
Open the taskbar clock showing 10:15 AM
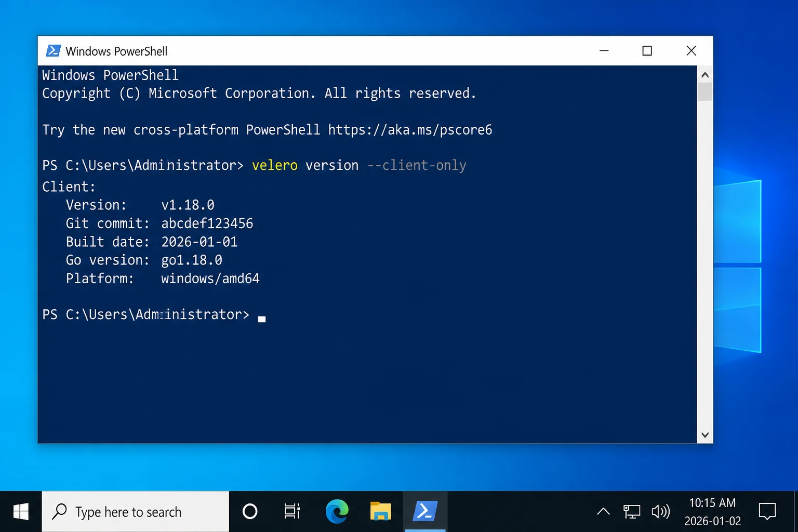pyautogui.click(x=712, y=512)
